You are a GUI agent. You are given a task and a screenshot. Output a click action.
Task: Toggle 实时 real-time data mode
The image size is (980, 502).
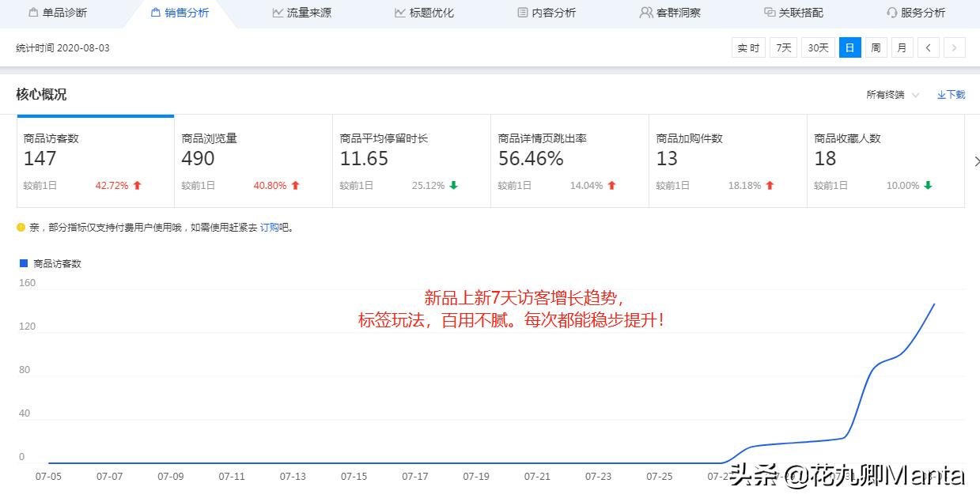747,47
